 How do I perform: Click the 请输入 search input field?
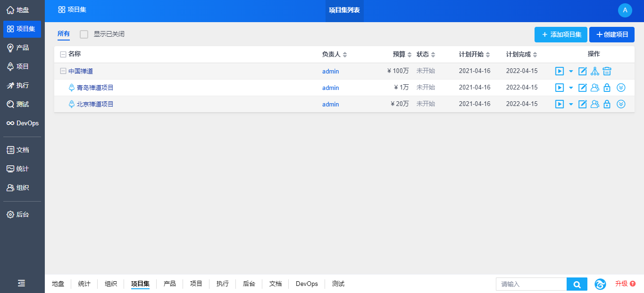click(x=531, y=284)
